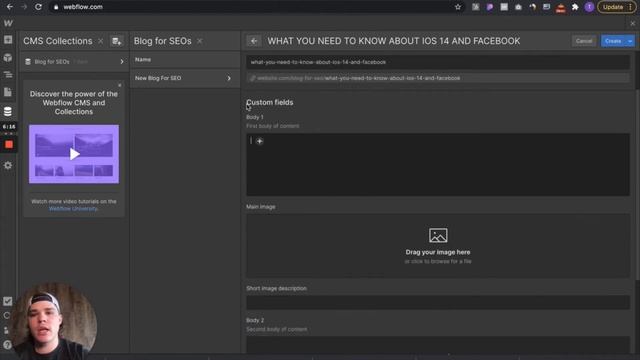Open the New Blog For SEO item chevron

(229, 78)
